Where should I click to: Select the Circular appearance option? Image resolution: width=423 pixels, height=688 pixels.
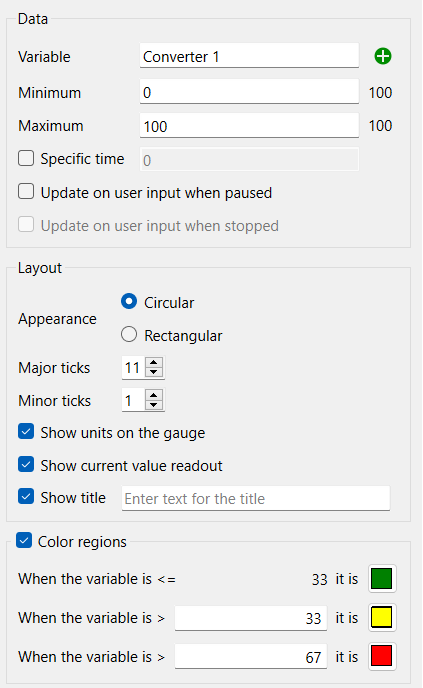(x=129, y=301)
